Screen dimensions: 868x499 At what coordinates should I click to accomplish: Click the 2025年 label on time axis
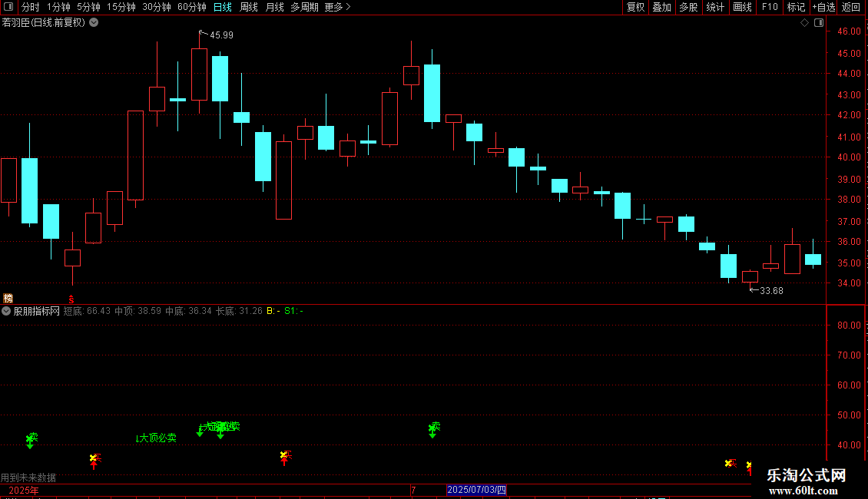[x=24, y=490]
